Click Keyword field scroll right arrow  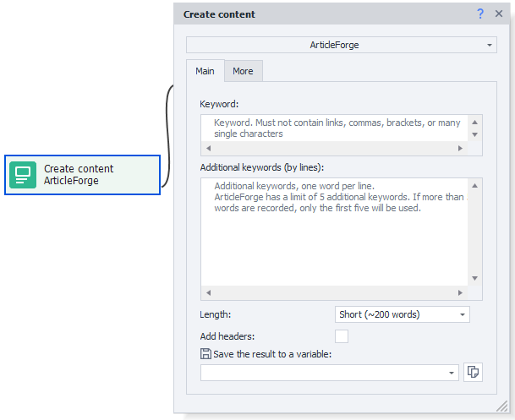tap(461, 148)
